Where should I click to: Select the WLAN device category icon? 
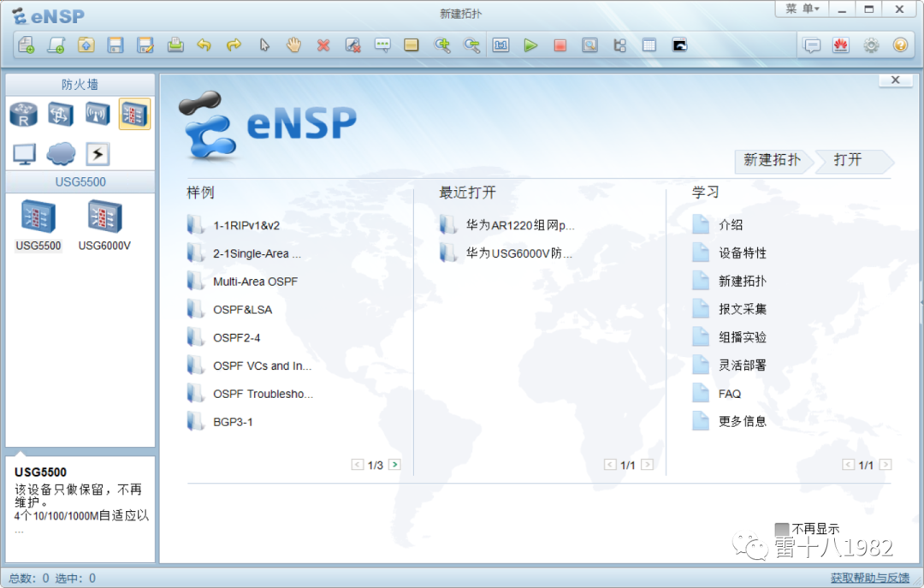pyautogui.click(x=97, y=114)
